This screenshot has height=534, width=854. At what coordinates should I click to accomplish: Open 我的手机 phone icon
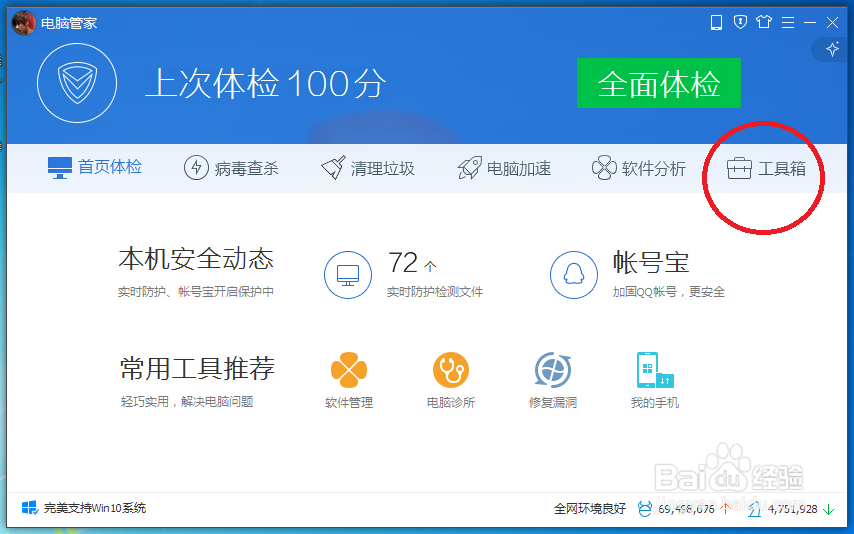pyautogui.click(x=655, y=370)
